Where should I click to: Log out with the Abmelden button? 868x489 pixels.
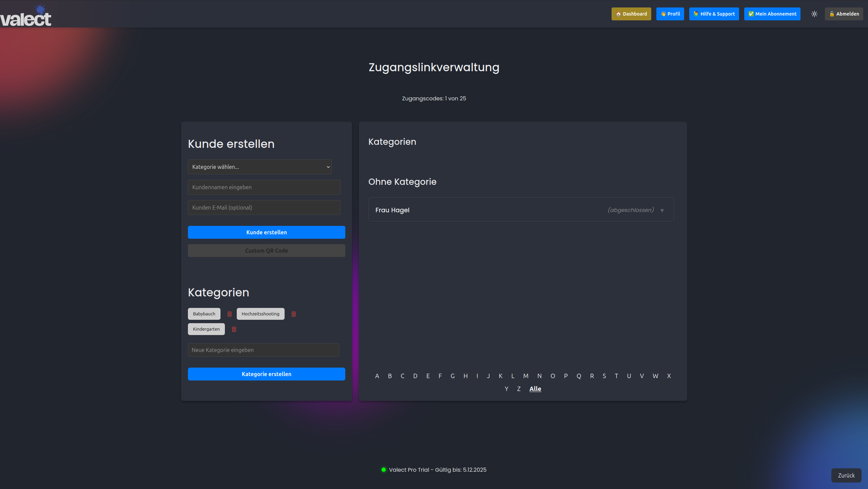(844, 14)
